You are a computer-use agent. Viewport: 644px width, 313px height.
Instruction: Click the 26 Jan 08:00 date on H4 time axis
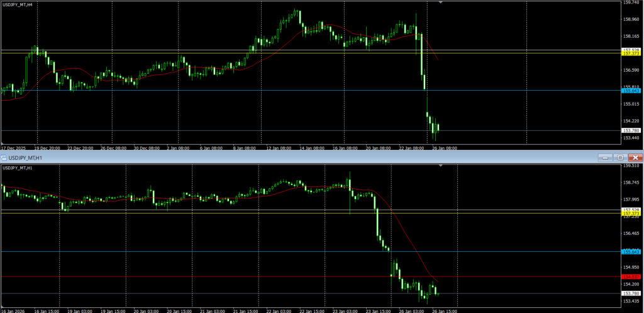pos(443,149)
